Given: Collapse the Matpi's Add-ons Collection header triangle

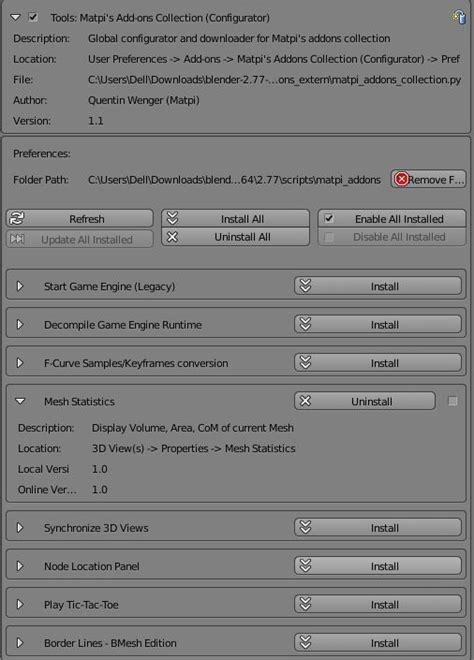Looking at the screenshot, I should tap(16, 18).
